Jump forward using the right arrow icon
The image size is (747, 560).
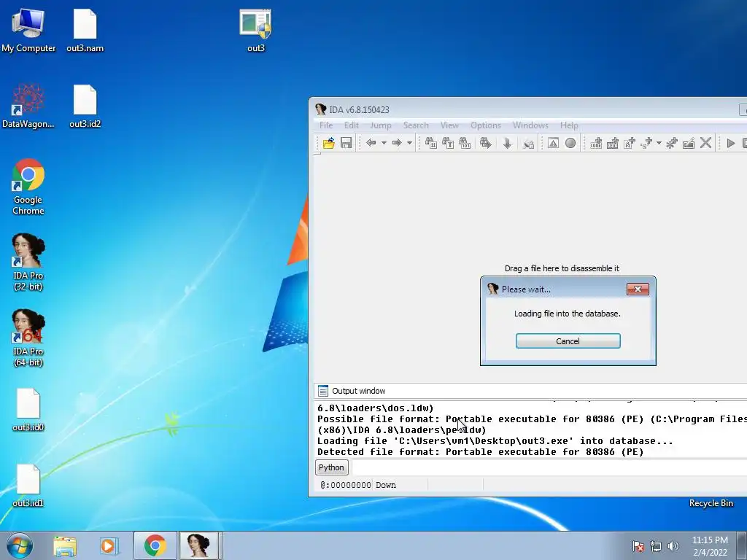click(396, 143)
